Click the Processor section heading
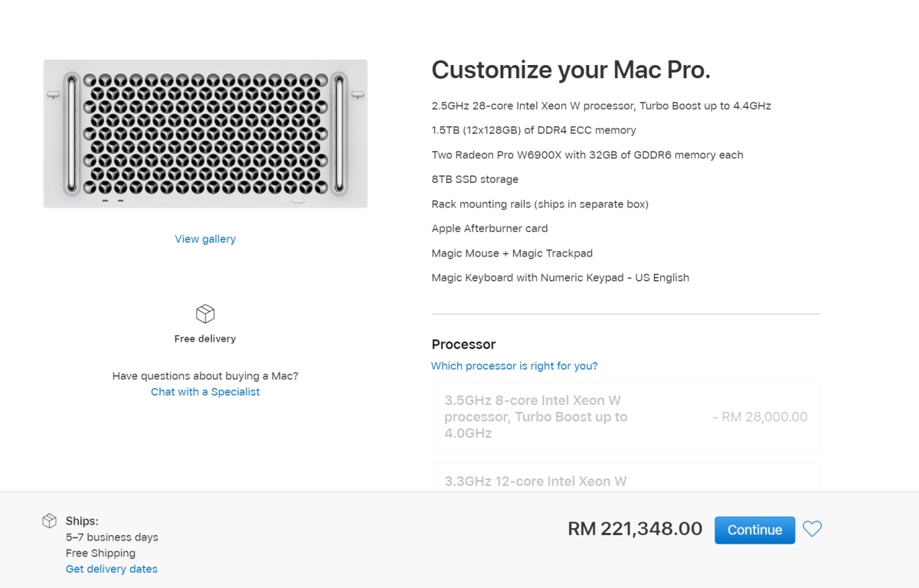 point(463,345)
